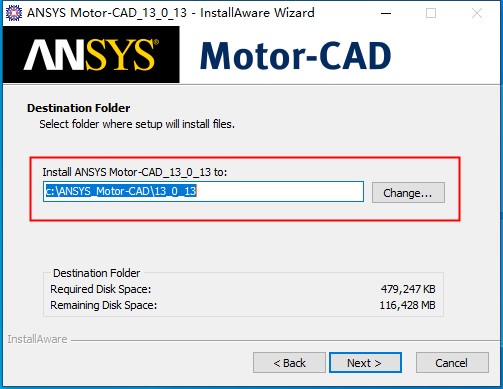Viewport: 503px width, 389px height.
Task: Click the 'Select folder where setup will install files' text
Action: (137, 124)
